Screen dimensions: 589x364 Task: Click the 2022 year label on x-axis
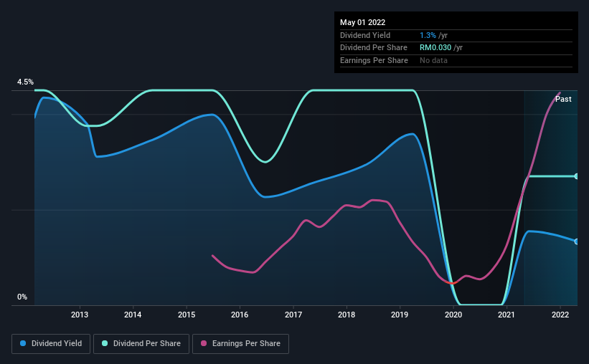pyautogui.click(x=560, y=315)
